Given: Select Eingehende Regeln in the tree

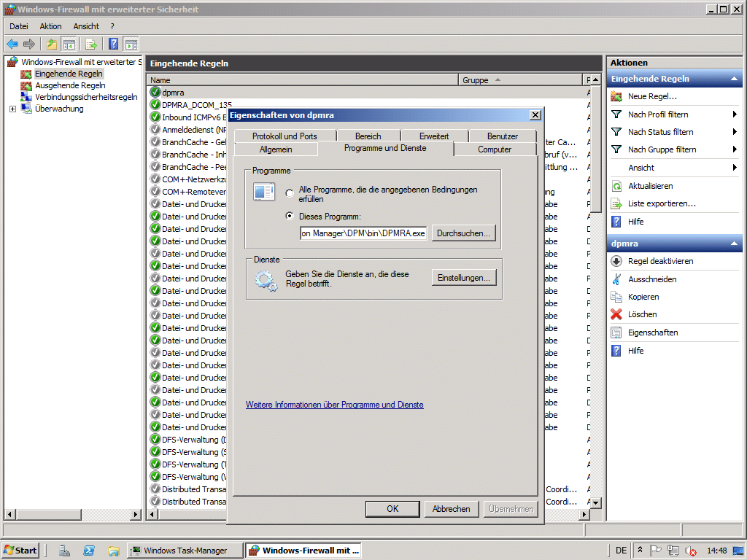Looking at the screenshot, I should click(x=69, y=74).
